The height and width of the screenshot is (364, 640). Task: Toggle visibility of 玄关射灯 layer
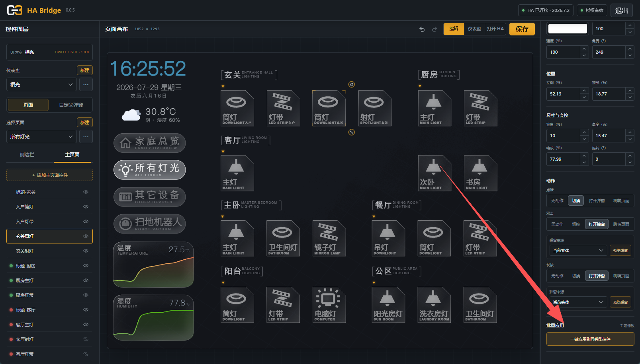click(86, 251)
